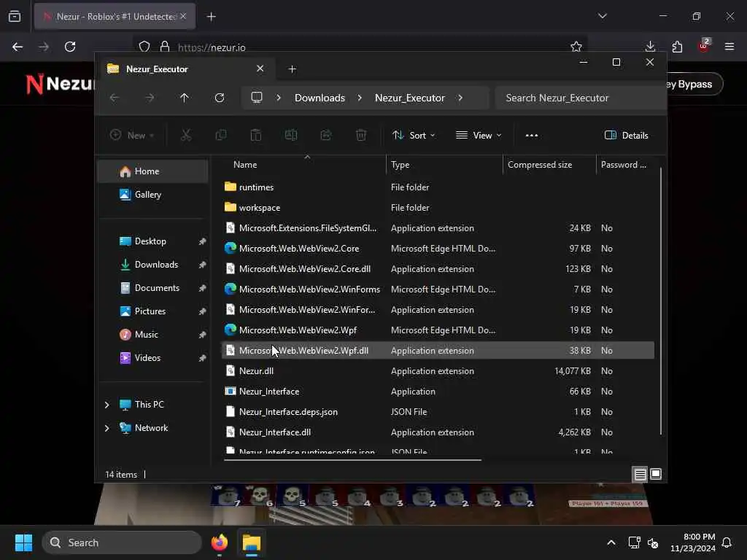Click the Paste clipboard icon in toolbar
Viewport: 747px width, 560px height.
point(256,135)
